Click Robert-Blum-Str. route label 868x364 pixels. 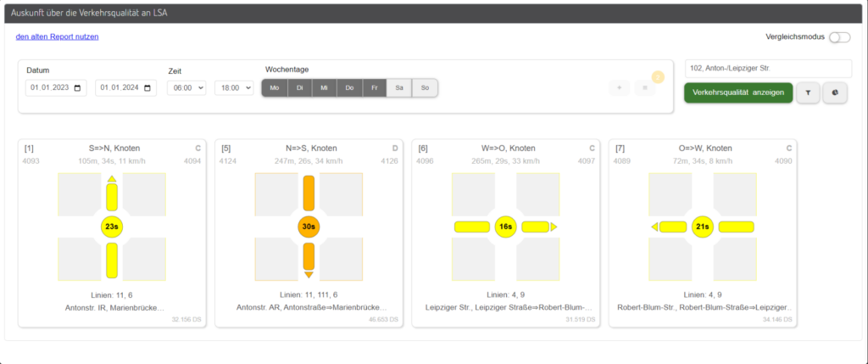pyautogui.click(x=704, y=307)
